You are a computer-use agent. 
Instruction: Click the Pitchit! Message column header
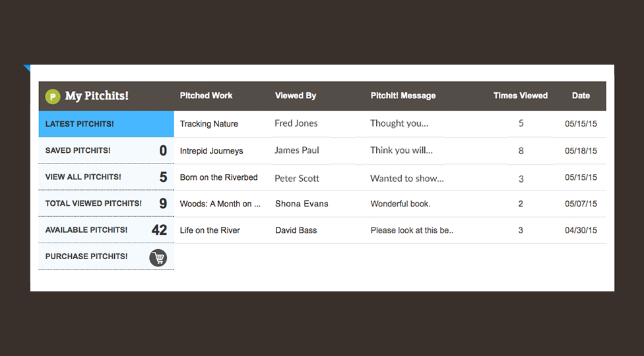point(403,96)
